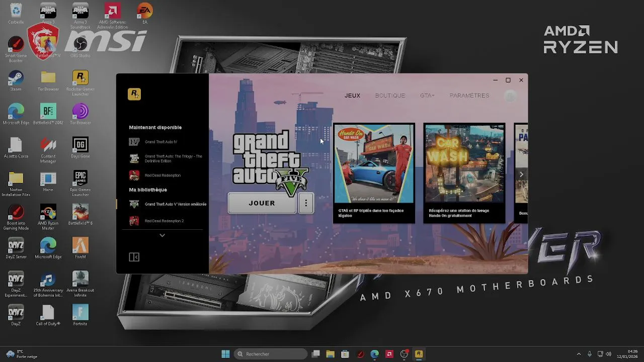Select the Tor Browser folder icon

(x=48, y=80)
